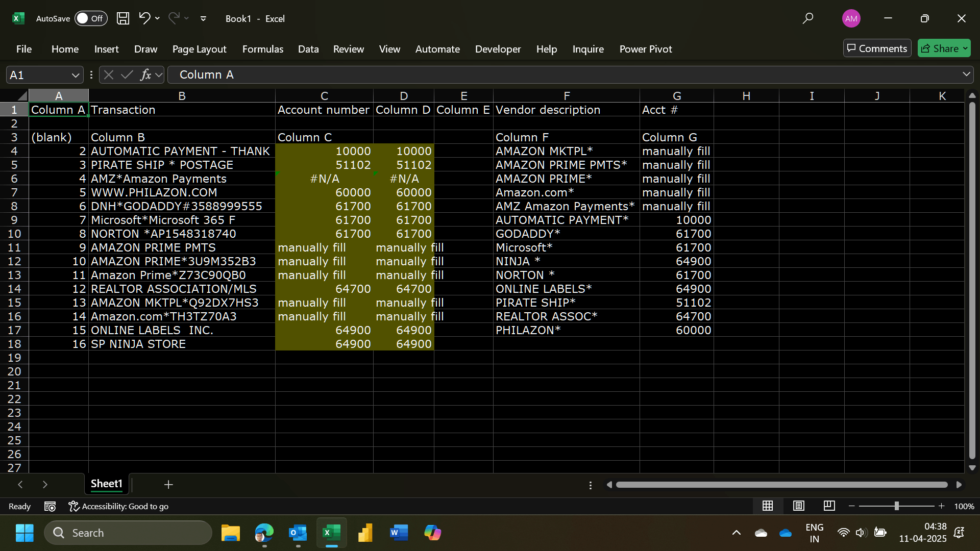
Task: Click the previous sheet arrow
Action: (x=20, y=484)
